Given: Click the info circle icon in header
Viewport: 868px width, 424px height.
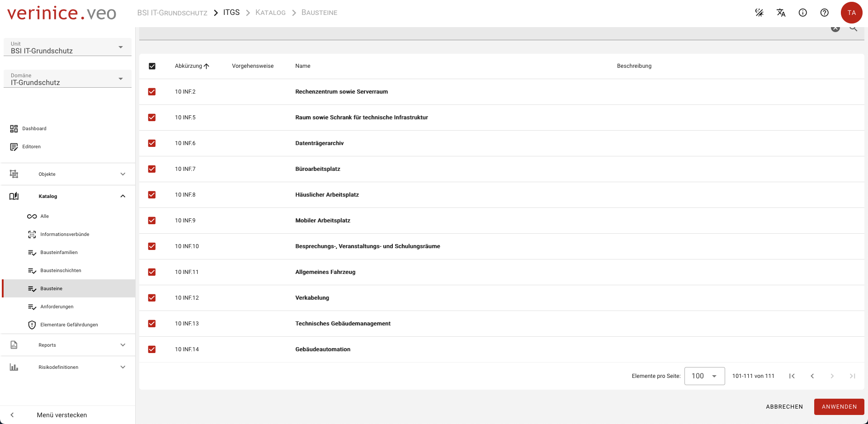Looking at the screenshot, I should pos(802,13).
